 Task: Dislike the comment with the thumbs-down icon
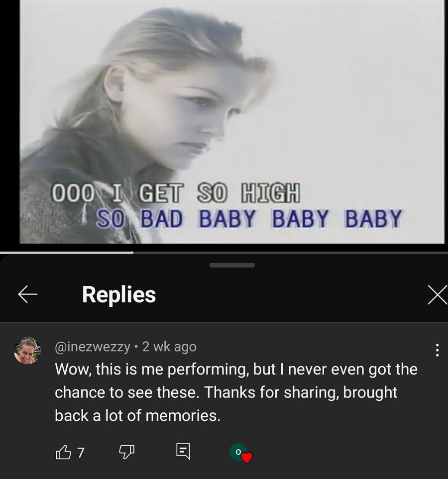pos(126,452)
